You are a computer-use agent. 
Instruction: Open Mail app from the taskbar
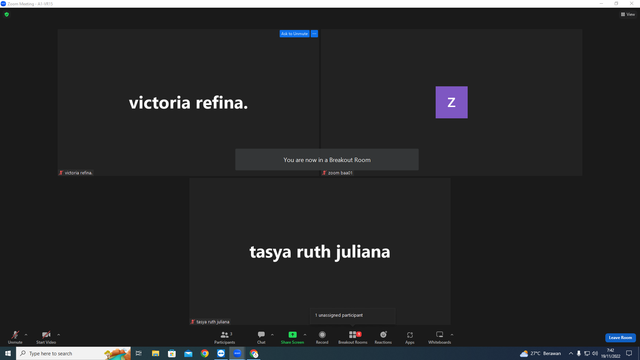[188, 353]
